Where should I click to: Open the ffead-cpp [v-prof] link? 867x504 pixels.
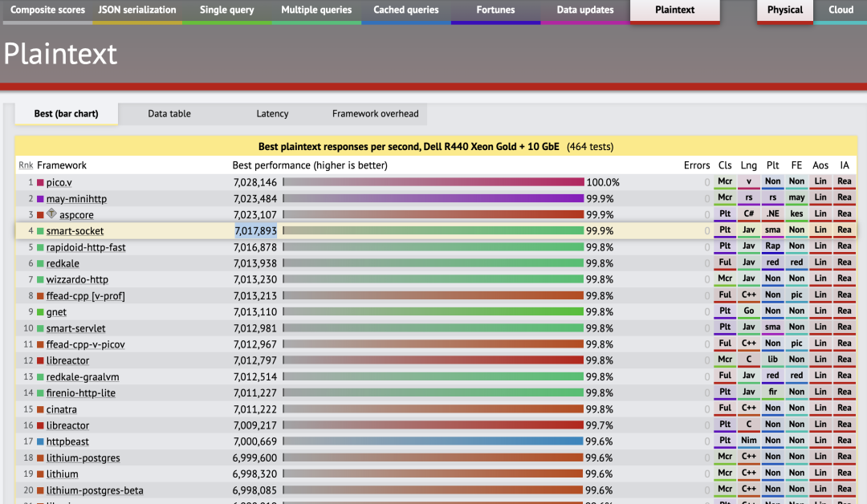(85, 295)
